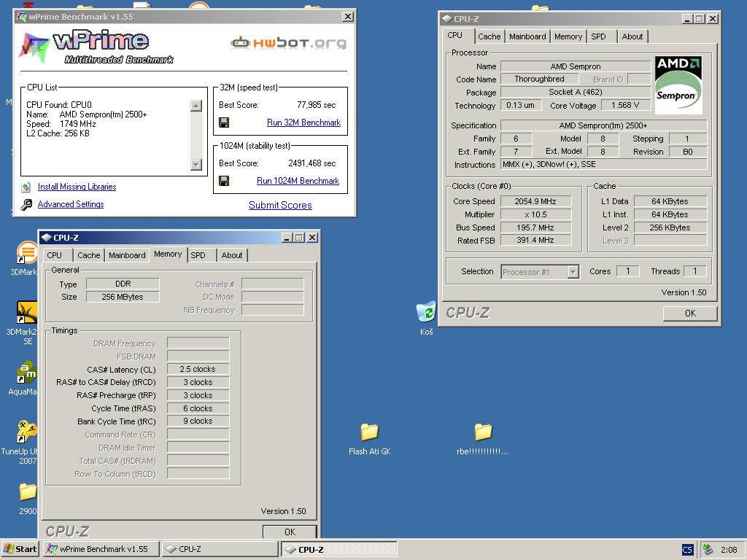Viewport: 747px width, 560px height.
Task: Click the Advanced Settings wrench icon
Action: [x=26, y=204]
